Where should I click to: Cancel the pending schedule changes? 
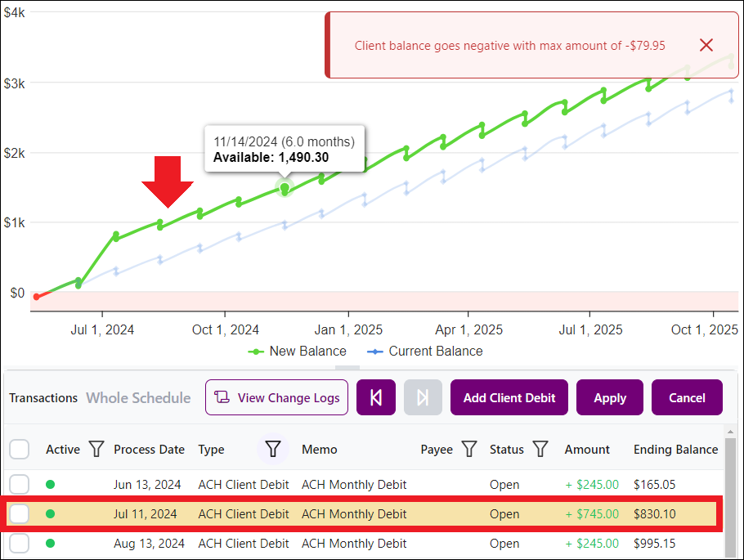686,397
